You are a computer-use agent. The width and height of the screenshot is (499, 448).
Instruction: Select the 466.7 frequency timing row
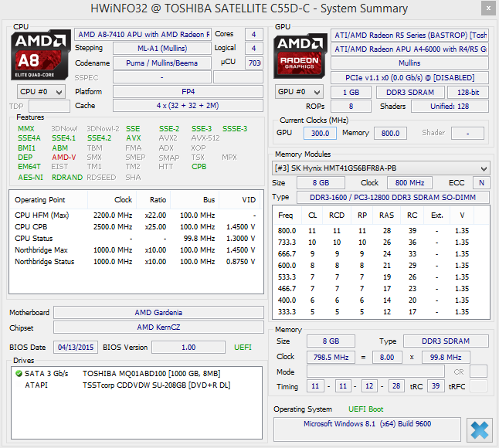point(381,289)
